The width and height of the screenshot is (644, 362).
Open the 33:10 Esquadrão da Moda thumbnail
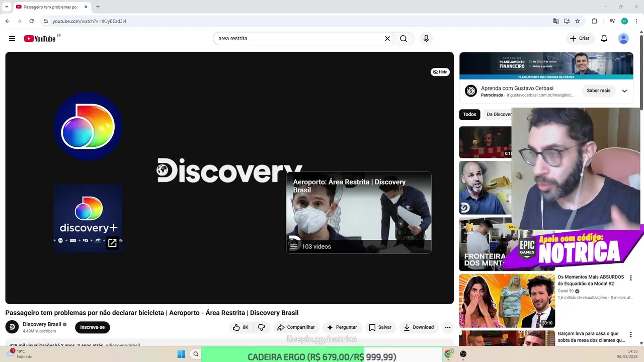pyautogui.click(x=507, y=301)
